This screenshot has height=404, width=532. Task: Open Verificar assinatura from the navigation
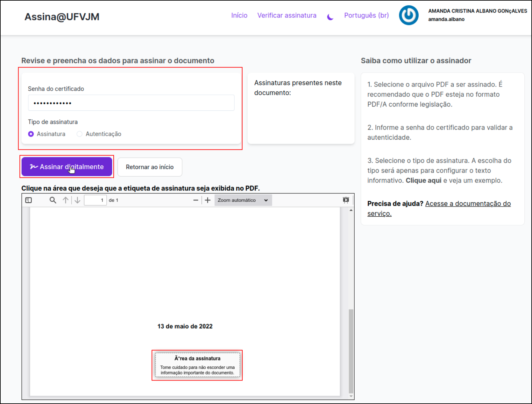click(x=287, y=15)
